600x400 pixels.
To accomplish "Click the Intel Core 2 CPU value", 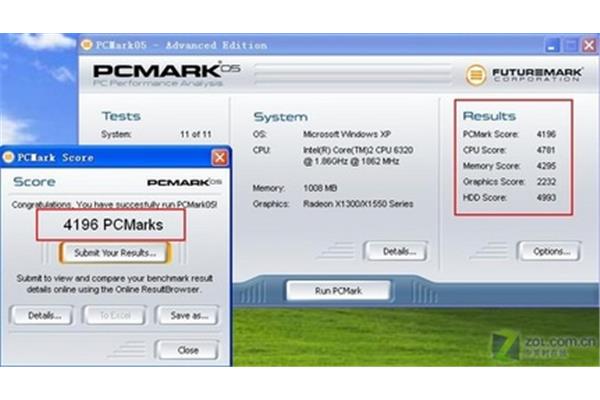I will pyautogui.click(x=358, y=155).
